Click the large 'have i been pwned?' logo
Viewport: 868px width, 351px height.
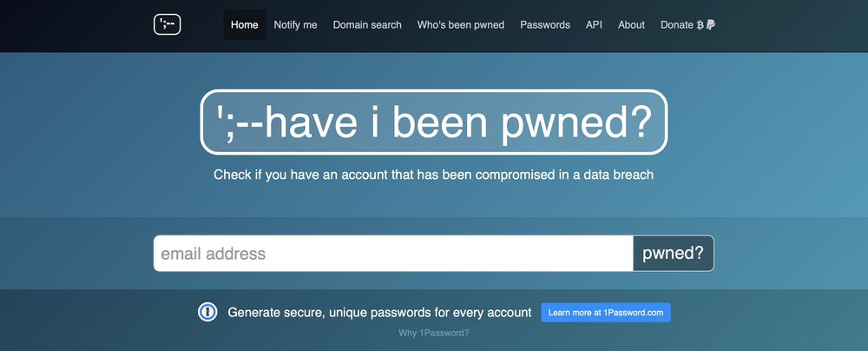tap(434, 123)
